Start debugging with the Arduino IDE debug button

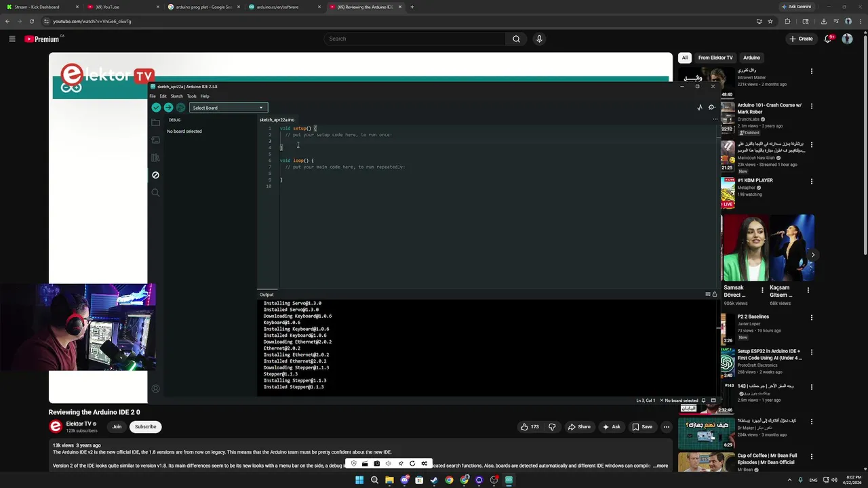[x=180, y=108]
